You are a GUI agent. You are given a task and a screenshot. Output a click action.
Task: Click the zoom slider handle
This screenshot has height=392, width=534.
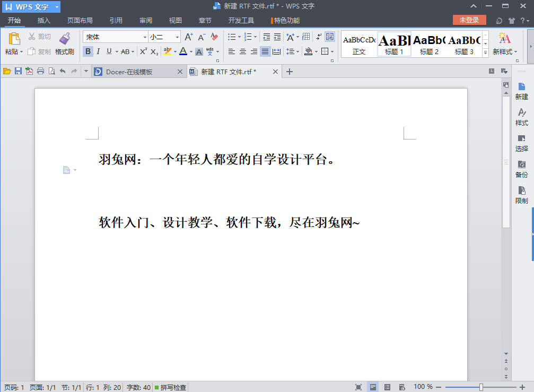click(x=481, y=387)
